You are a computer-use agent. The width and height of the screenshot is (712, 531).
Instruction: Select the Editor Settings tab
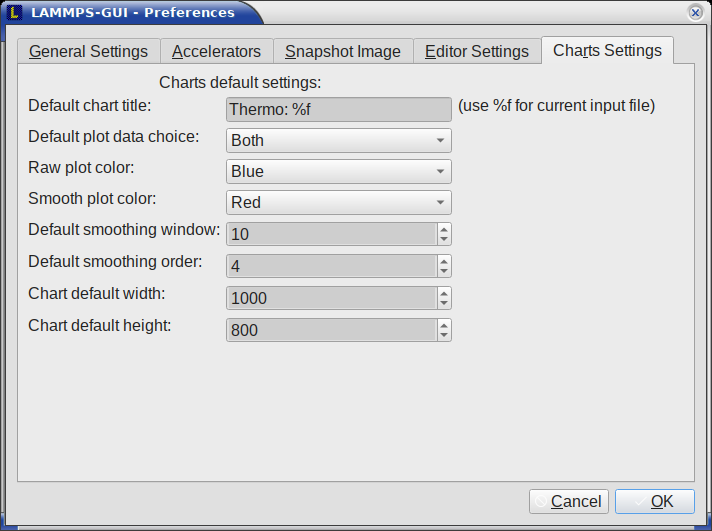[476, 52]
